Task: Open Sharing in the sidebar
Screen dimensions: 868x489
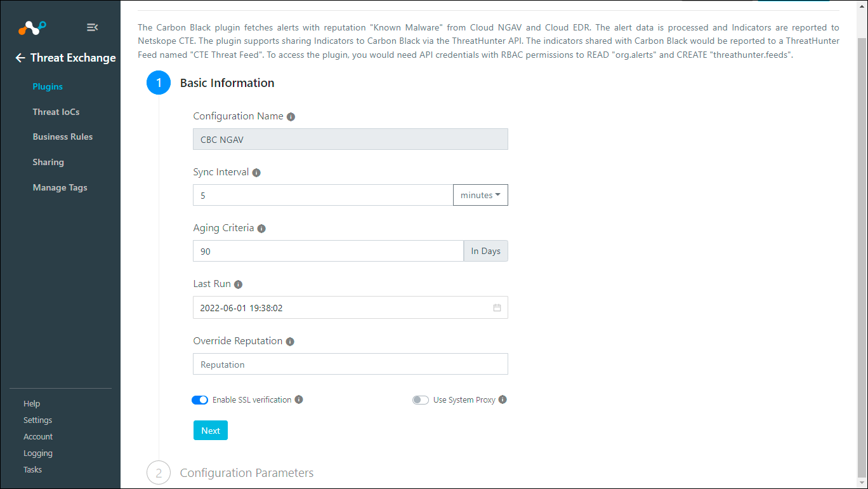Action: pos(48,162)
